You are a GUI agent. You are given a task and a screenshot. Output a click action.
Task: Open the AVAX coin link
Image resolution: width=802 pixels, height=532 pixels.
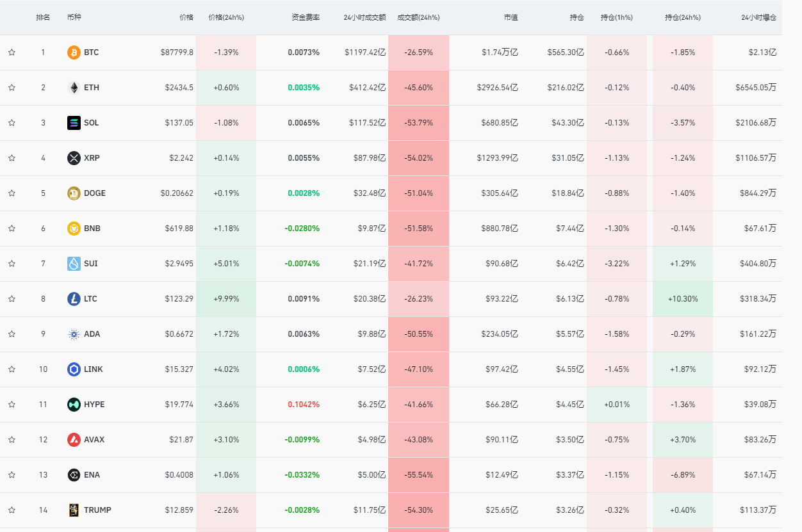point(94,440)
